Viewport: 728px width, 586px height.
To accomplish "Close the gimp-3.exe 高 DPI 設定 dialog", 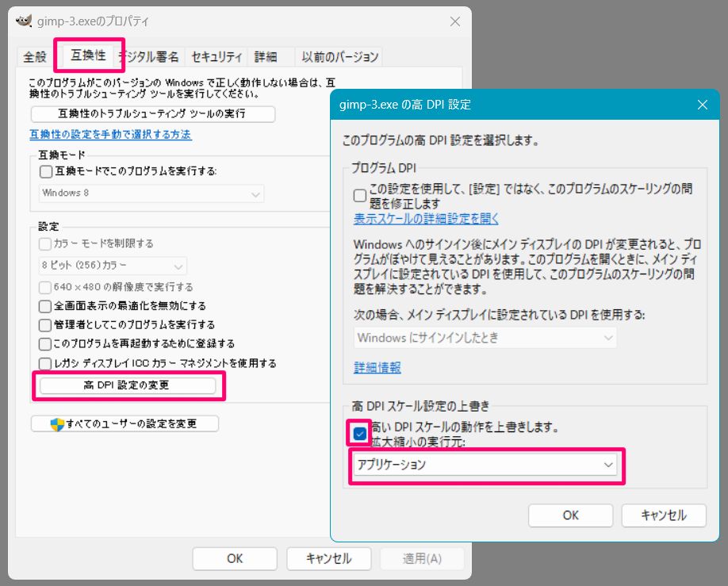I will [703, 105].
